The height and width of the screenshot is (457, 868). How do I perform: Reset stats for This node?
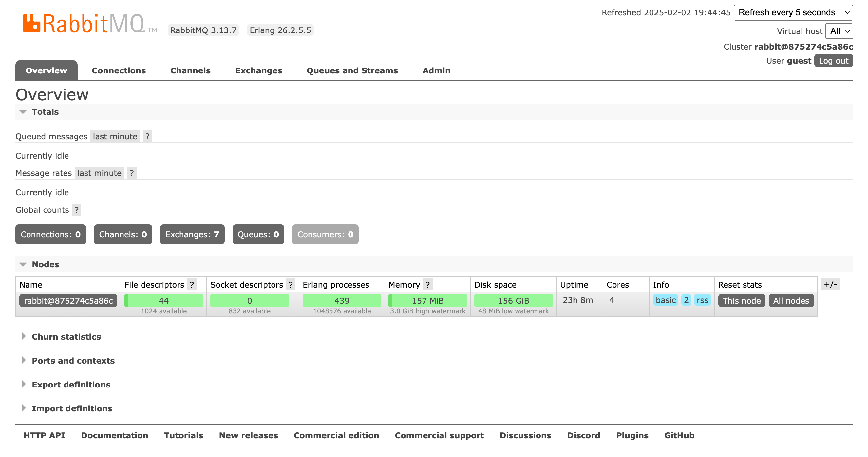[x=741, y=301]
